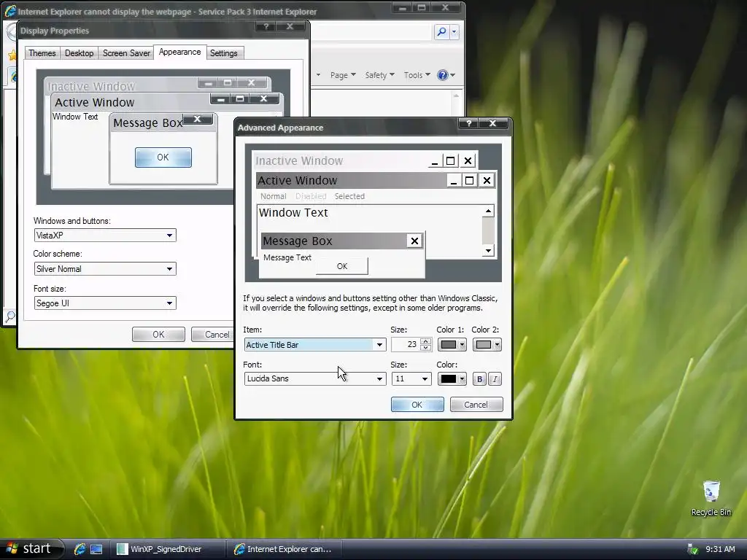Launch Internet Explorer from quick launch

80,549
